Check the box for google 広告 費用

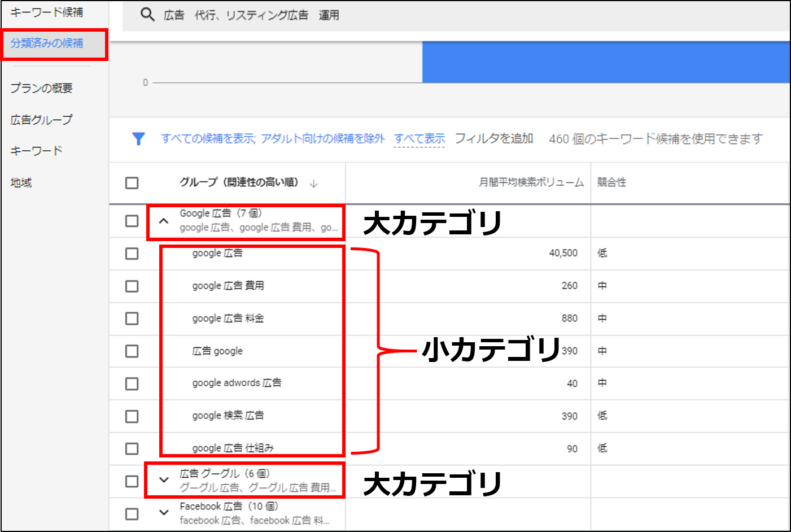click(132, 286)
